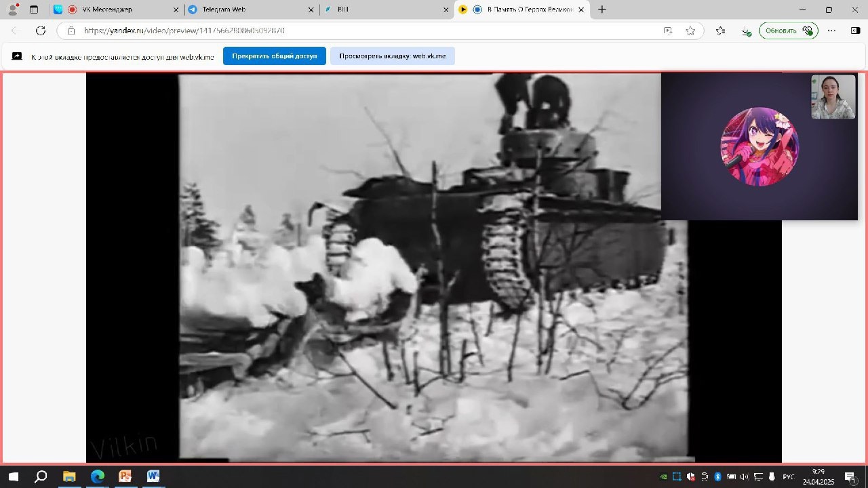Open the network tray icon

point(758,476)
